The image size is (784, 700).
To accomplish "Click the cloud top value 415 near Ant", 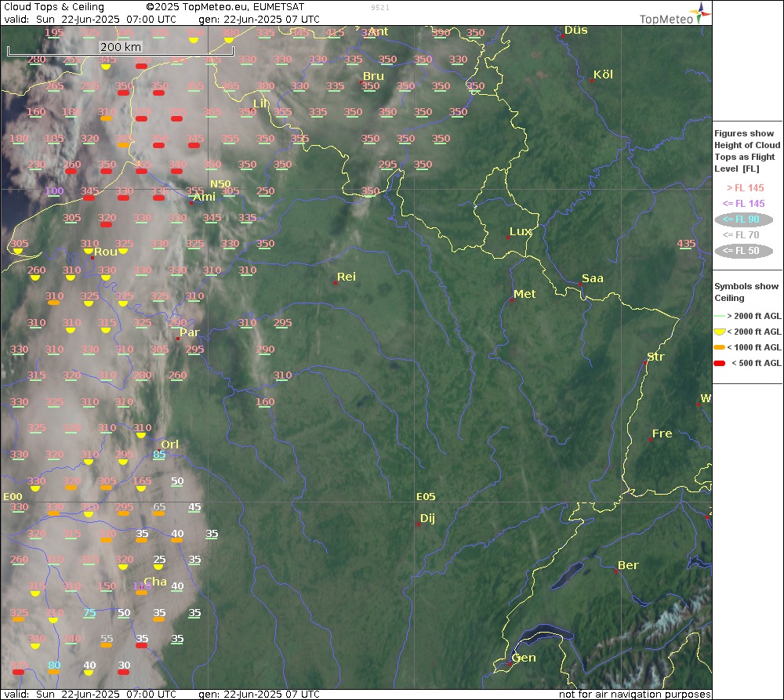I will tap(335, 32).
